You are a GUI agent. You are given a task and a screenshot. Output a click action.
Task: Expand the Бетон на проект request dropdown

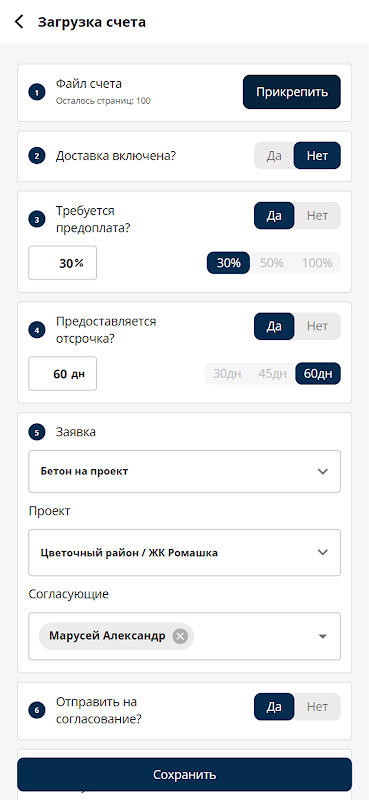pyautogui.click(x=184, y=471)
